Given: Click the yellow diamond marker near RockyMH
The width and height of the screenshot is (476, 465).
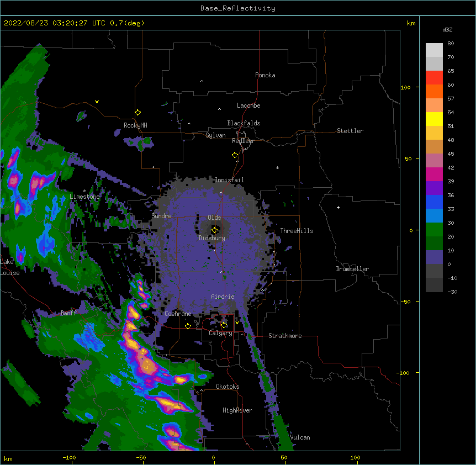Looking at the screenshot, I should click(x=137, y=113).
